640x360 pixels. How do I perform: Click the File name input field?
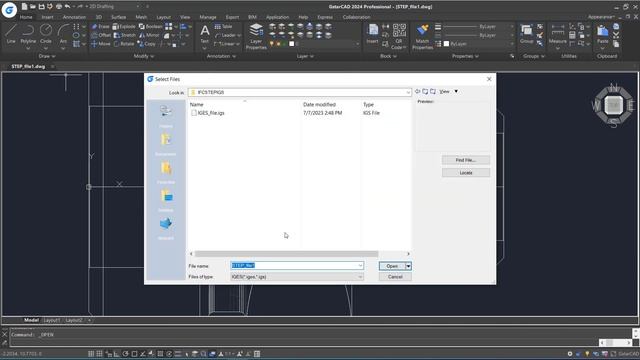pyautogui.click(x=297, y=266)
